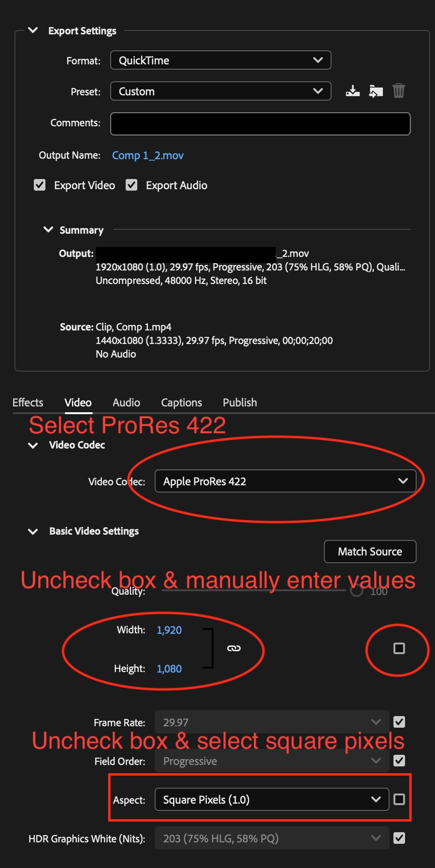Enable the checkbox next to the Aspect dropdown
Viewport: 435px width, 868px height.
pyautogui.click(x=399, y=799)
